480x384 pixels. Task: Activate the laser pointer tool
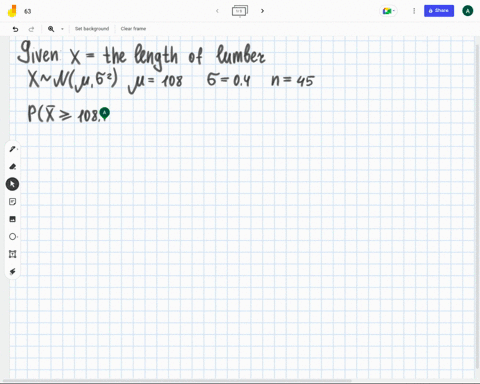click(x=12, y=272)
